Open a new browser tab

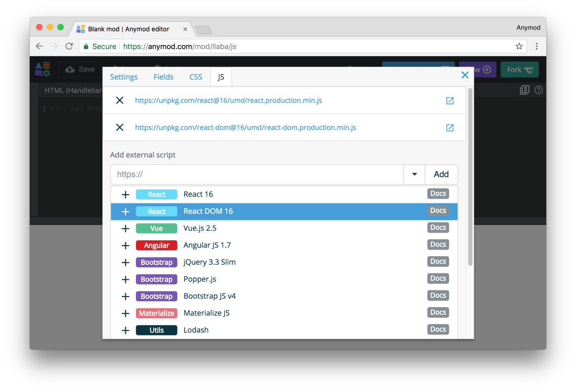click(x=204, y=30)
